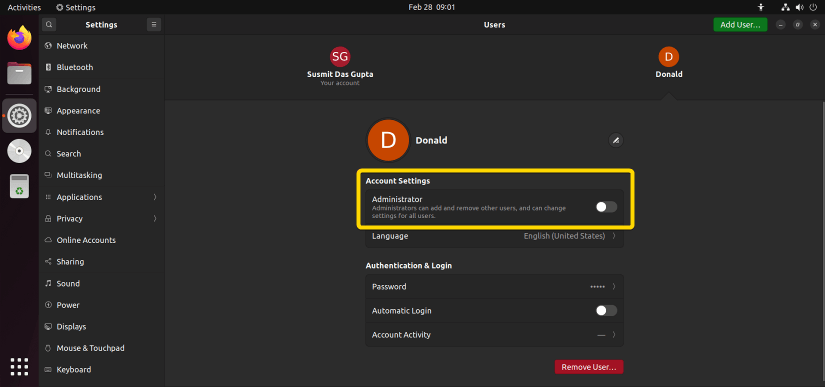Click the "English (United States)" value
Screen dimensions: 825x387
564,236
